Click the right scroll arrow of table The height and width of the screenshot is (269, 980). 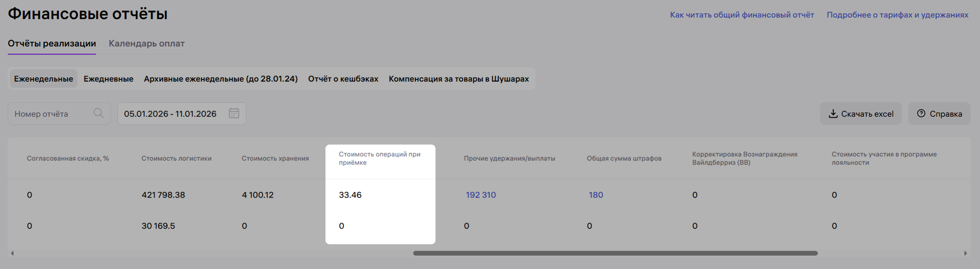(x=965, y=253)
